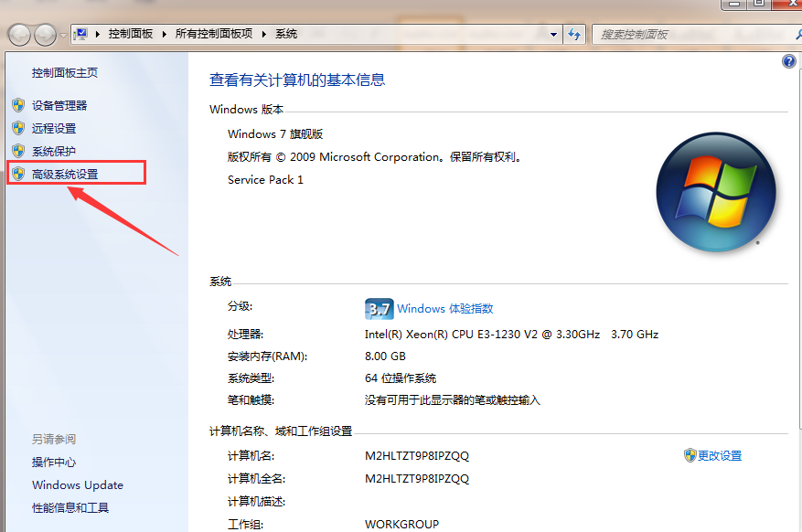Open 高级系统设置 link
The image size is (802, 532).
tap(65, 175)
